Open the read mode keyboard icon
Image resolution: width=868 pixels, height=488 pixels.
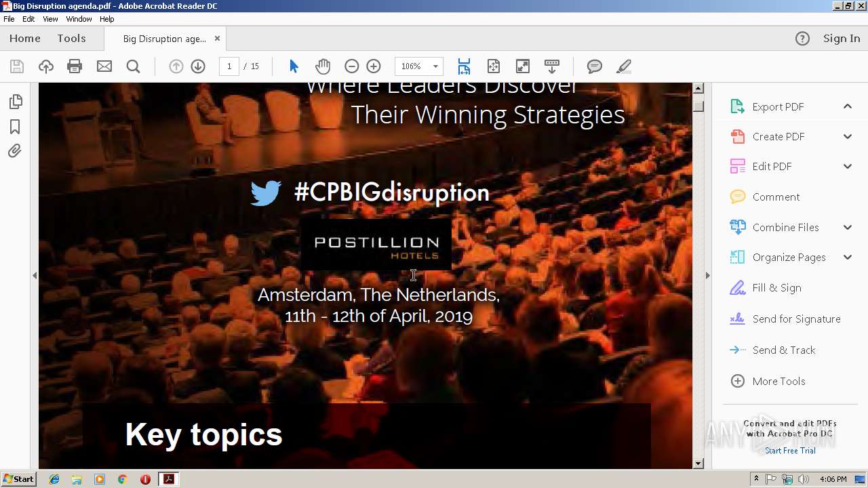coord(552,66)
